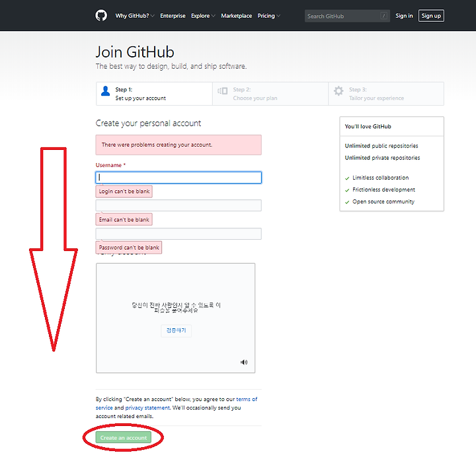Click 'Login can't be blank' error message
The width and height of the screenshot is (476, 463).
point(124,192)
